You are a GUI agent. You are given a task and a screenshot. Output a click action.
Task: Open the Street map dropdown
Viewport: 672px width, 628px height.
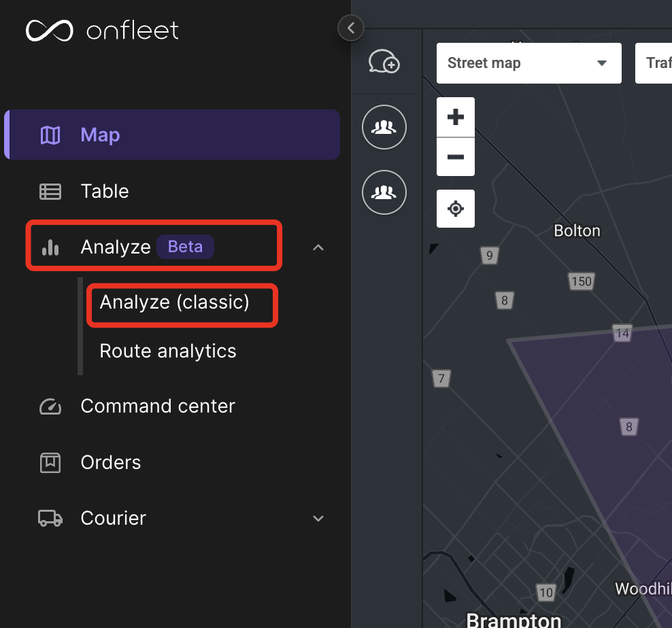pos(529,63)
